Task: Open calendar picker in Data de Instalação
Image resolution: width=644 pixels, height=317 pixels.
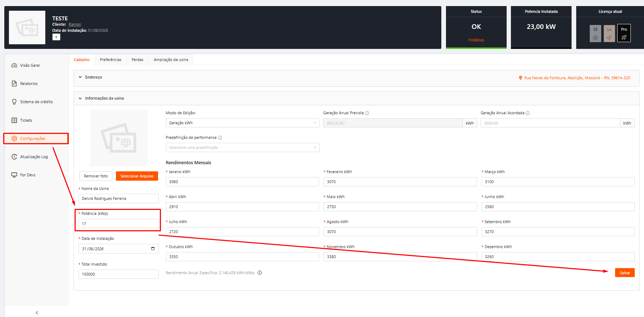Action: coord(153,249)
